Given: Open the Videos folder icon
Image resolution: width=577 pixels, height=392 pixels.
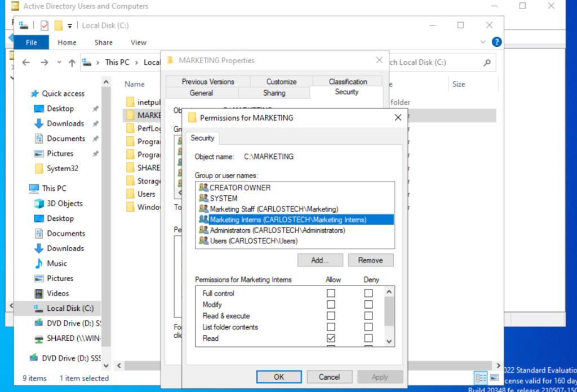Looking at the screenshot, I should 38,293.
